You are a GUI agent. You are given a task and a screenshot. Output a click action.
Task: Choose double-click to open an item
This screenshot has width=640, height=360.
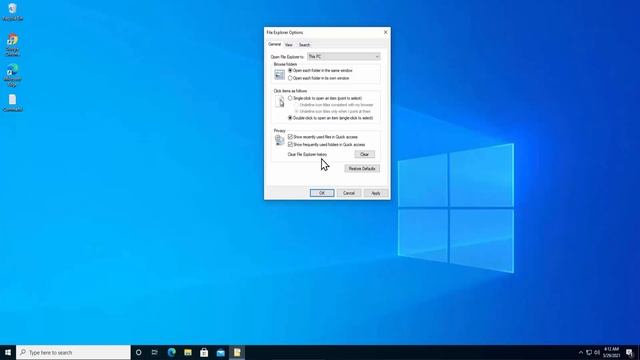[x=330, y=118]
